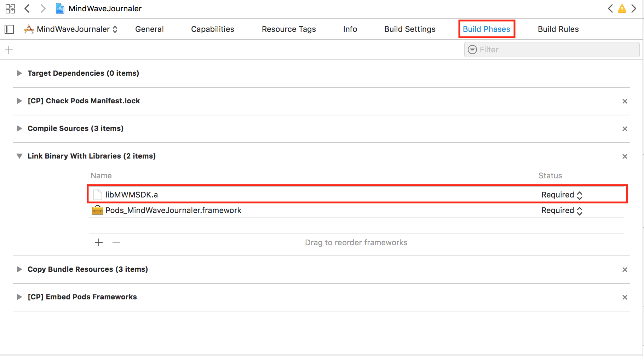Open the related items grid menu

(10, 9)
